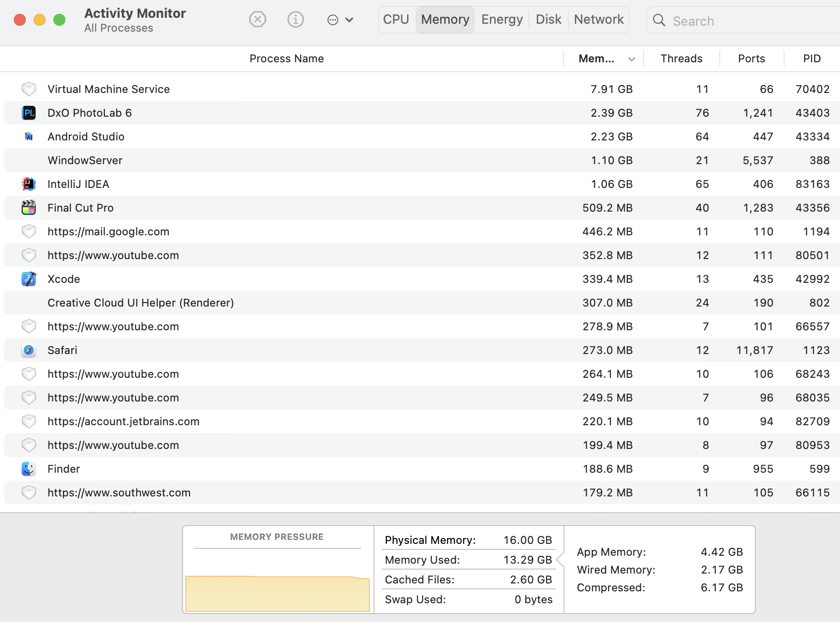Select the Safari compass icon
The image size is (840, 622).
(29, 350)
